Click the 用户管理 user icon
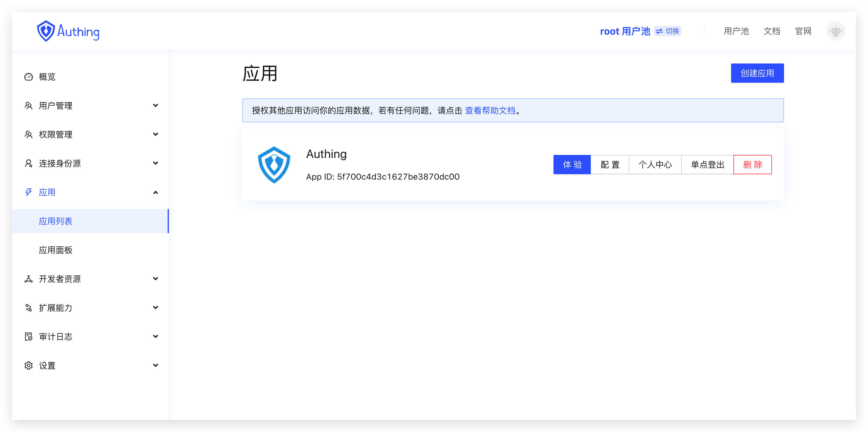The width and height of the screenshot is (868, 432). coord(29,106)
